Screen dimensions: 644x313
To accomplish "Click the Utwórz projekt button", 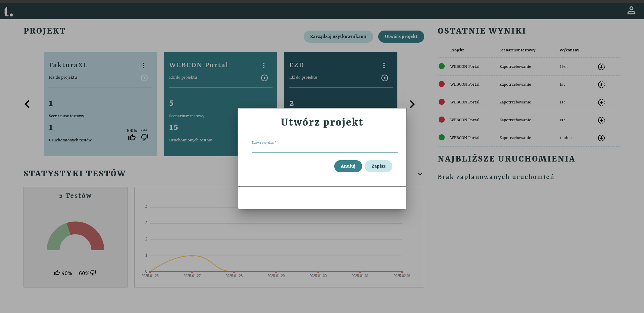I will click(401, 37).
